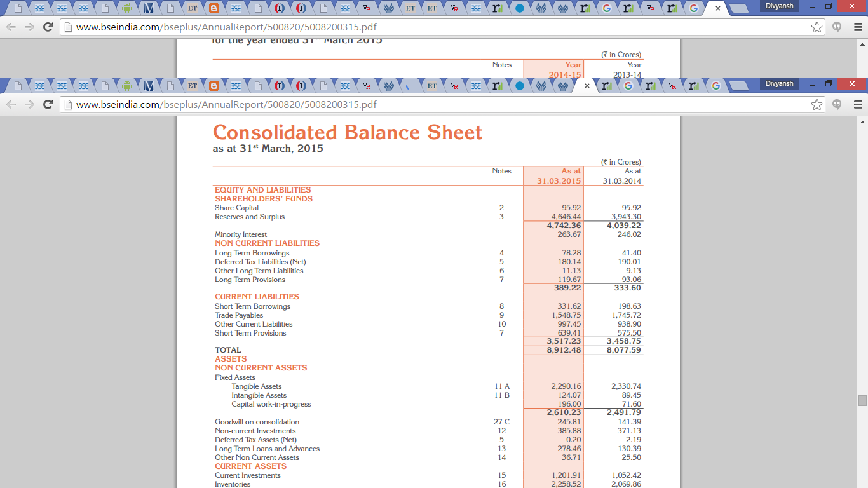868x488 pixels.
Task: Reload the page in the lower browser window
Action: (48, 104)
